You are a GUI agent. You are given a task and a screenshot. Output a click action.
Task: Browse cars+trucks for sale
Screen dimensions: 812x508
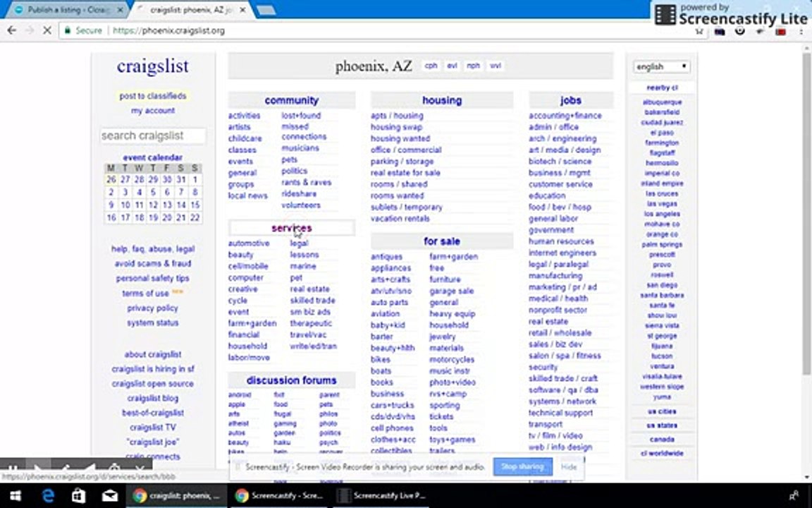click(x=392, y=405)
